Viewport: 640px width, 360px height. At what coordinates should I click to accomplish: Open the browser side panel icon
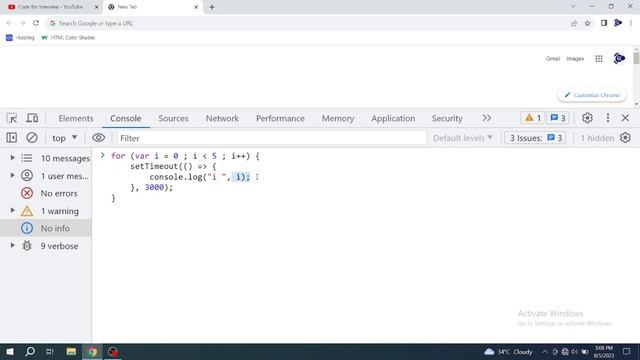coord(604,23)
